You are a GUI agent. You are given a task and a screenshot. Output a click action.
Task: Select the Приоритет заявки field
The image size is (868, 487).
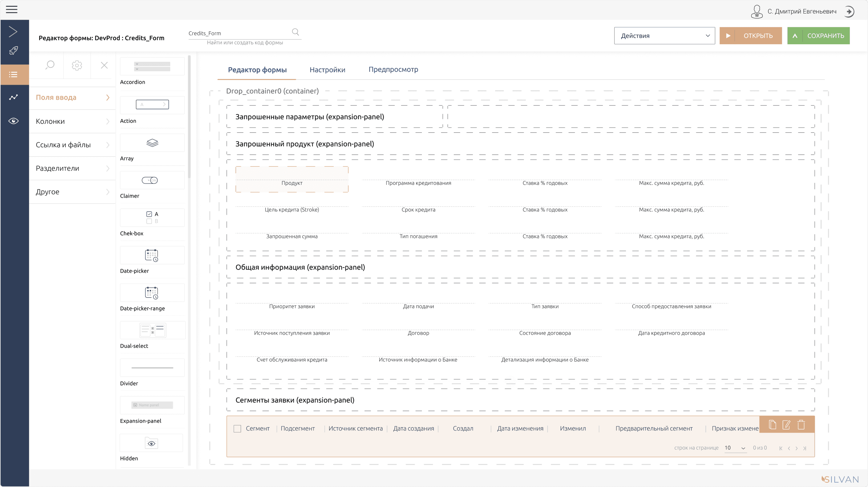click(292, 303)
